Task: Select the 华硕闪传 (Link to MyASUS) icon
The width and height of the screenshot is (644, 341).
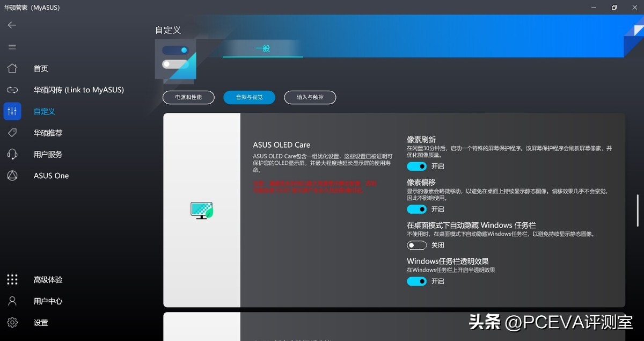Action: 12,90
